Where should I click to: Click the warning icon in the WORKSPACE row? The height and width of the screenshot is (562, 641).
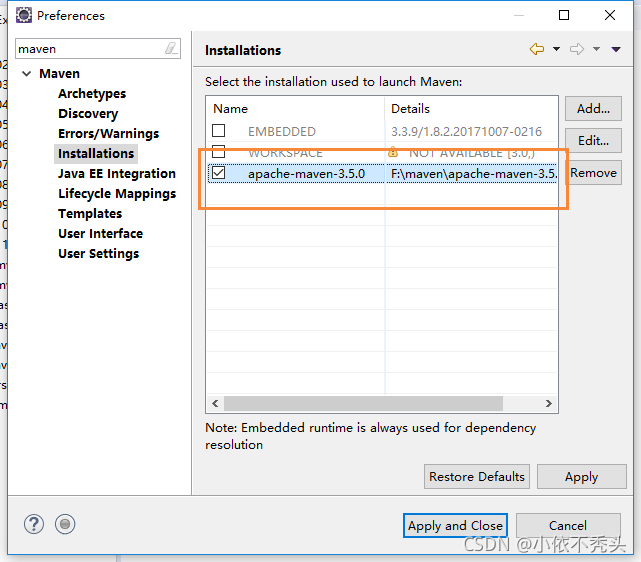[393, 152]
